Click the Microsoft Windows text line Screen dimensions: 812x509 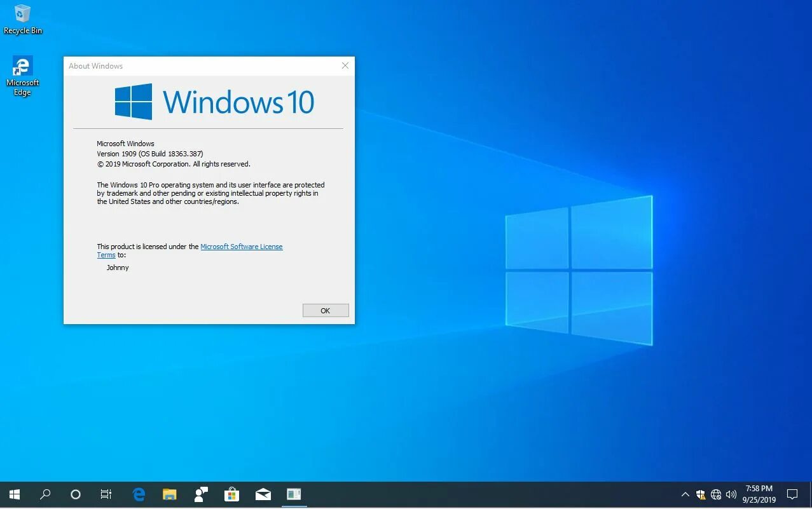coord(125,144)
